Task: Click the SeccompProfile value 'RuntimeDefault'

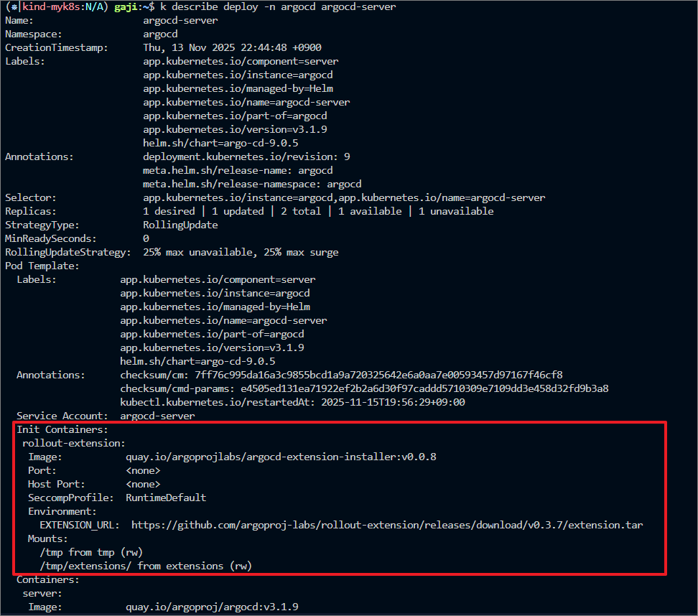Action: tap(166, 498)
